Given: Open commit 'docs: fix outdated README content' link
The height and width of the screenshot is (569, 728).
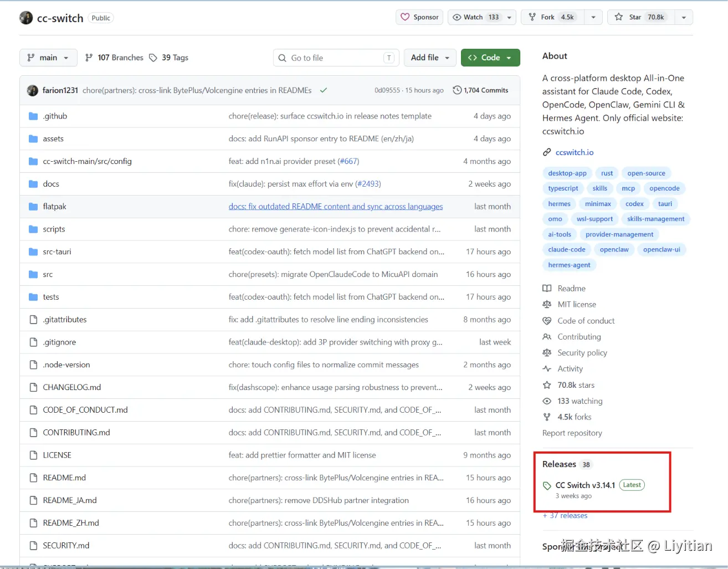Looking at the screenshot, I should [x=336, y=207].
